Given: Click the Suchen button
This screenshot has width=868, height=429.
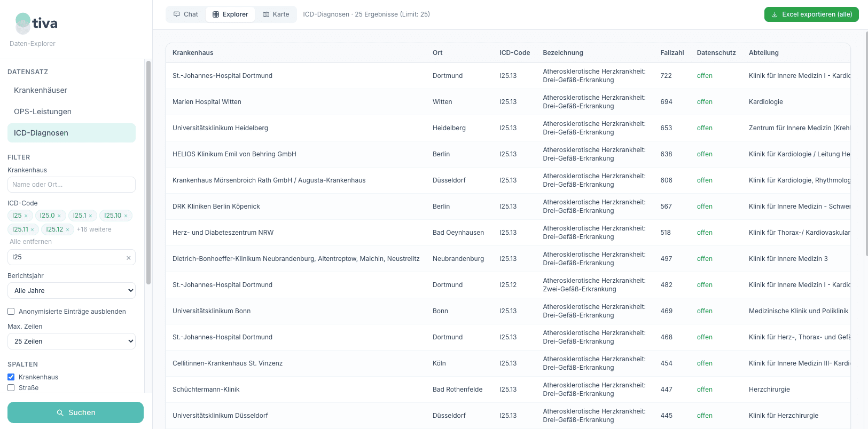Looking at the screenshot, I should tap(75, 412).
